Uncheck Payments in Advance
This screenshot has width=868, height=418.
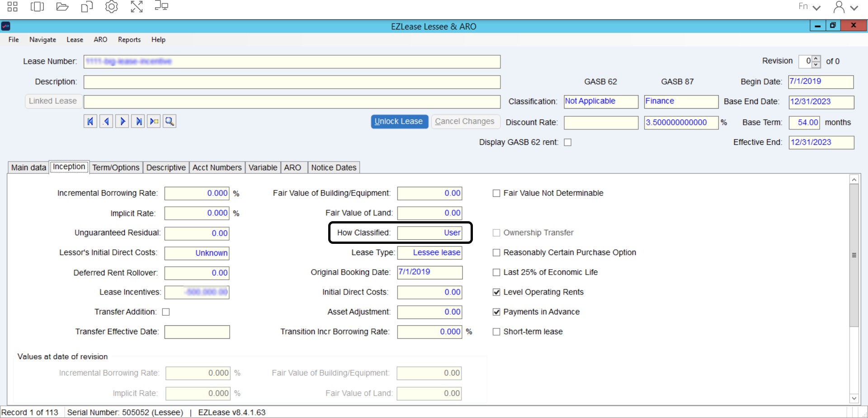coord(496,312)
